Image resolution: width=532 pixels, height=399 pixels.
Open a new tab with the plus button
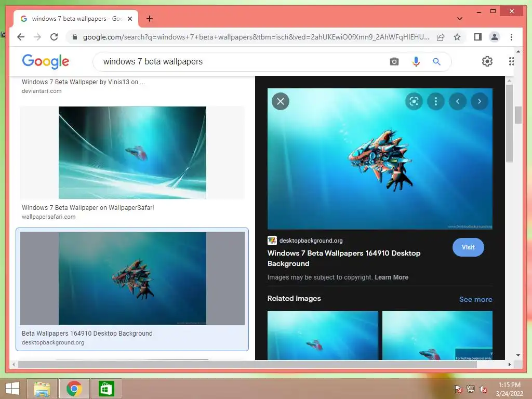(x=150, y=19)
